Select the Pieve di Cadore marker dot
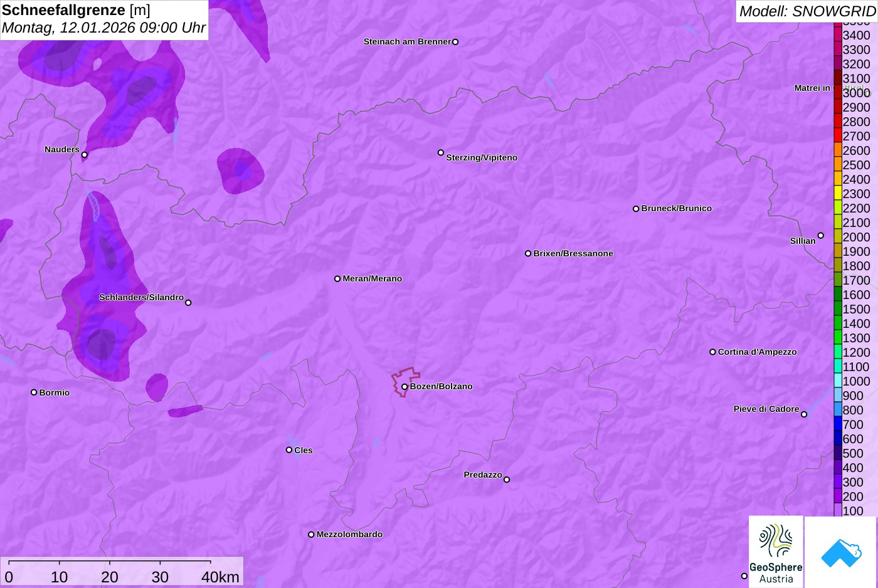 (x=804, y=414)
